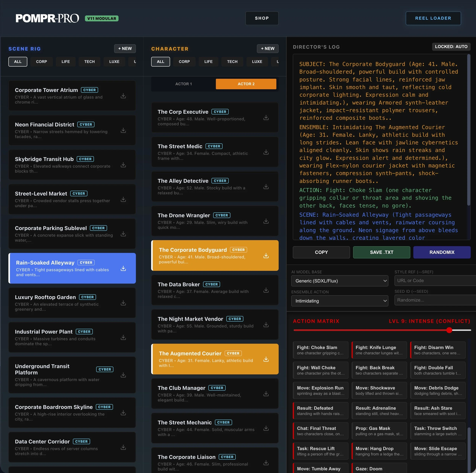476x473 pixels.
Task: Download The Corp Executive character
Action: [266, 118]
